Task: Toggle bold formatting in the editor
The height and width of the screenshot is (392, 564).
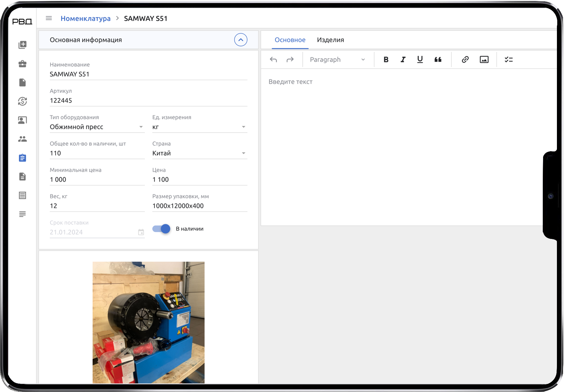Action: pyautogui.click(x=386, y=59)
